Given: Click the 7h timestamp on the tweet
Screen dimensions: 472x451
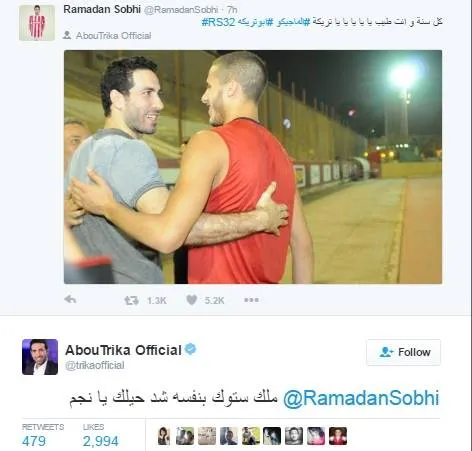Looking at the screenshot, I should pos(232,10).
